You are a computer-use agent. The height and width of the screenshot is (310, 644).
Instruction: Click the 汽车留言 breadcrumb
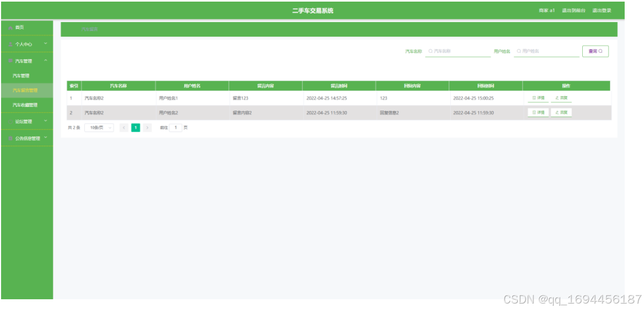point(90,30)
